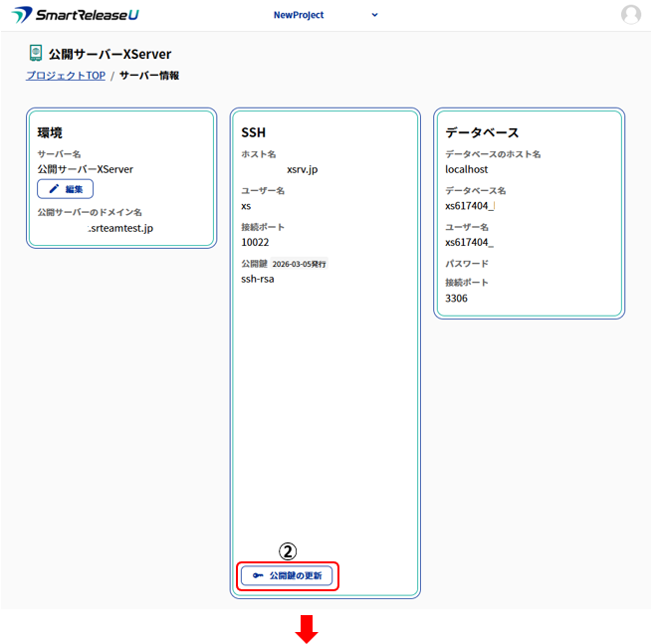
Task: Click the circled number 2 marker
Action: click(288, 551)
